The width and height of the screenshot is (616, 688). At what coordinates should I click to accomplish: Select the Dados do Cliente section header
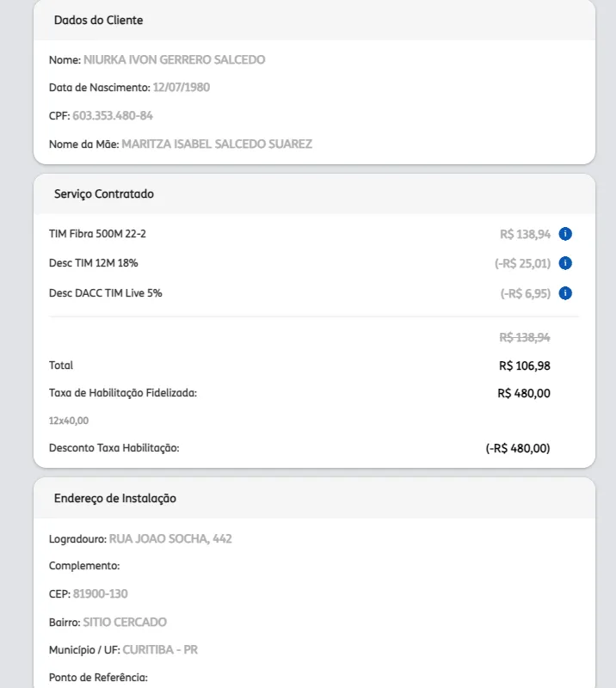coord(99,20)
